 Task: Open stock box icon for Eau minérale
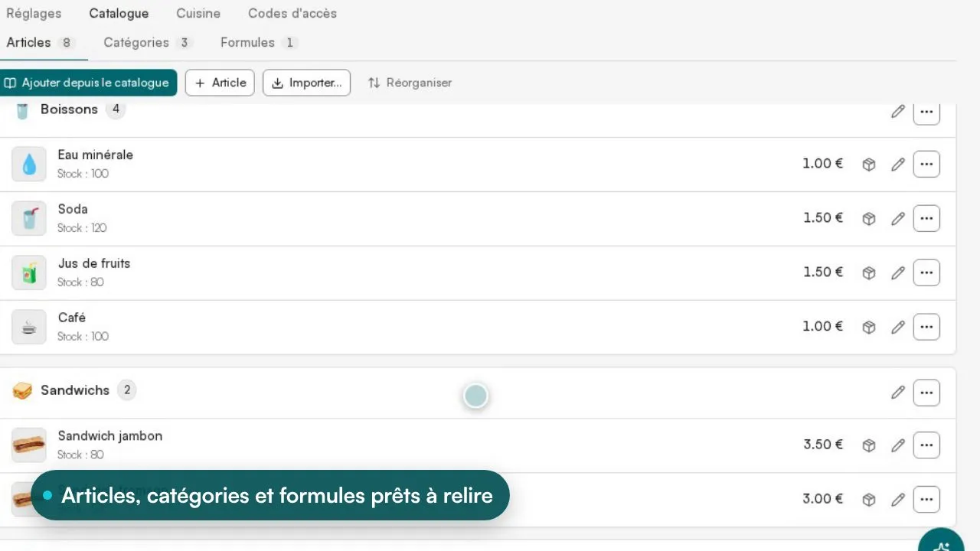click(869, 165)
